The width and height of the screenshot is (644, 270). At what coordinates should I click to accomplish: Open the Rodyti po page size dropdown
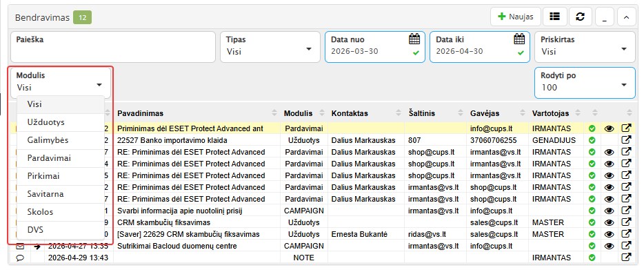tap(585, 83)
